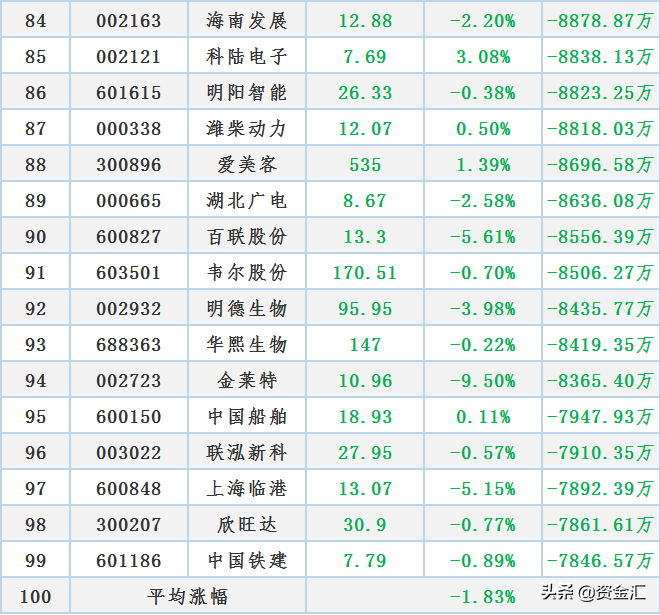Screen dimensions: 660x615
Task: Click the change value -9.50%
Action: pyautogui.click(x=483, y=381)
